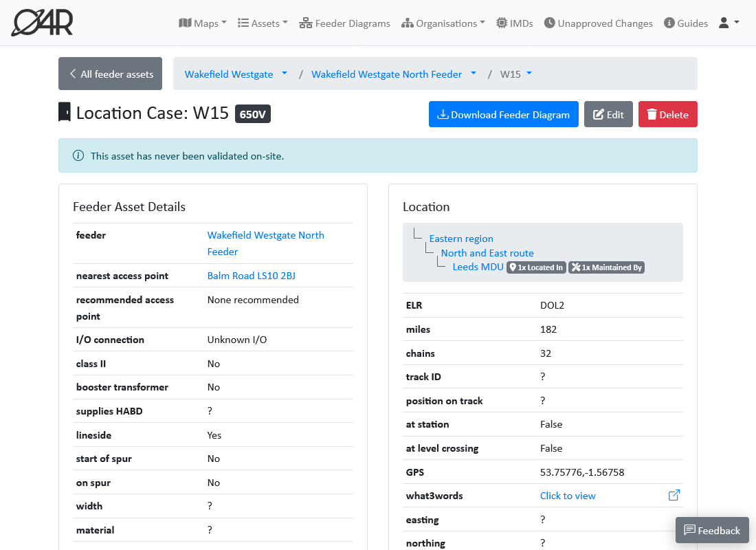The image size is (756, 550).
Task: Click the Assets list icon
Action: point(243,23)
